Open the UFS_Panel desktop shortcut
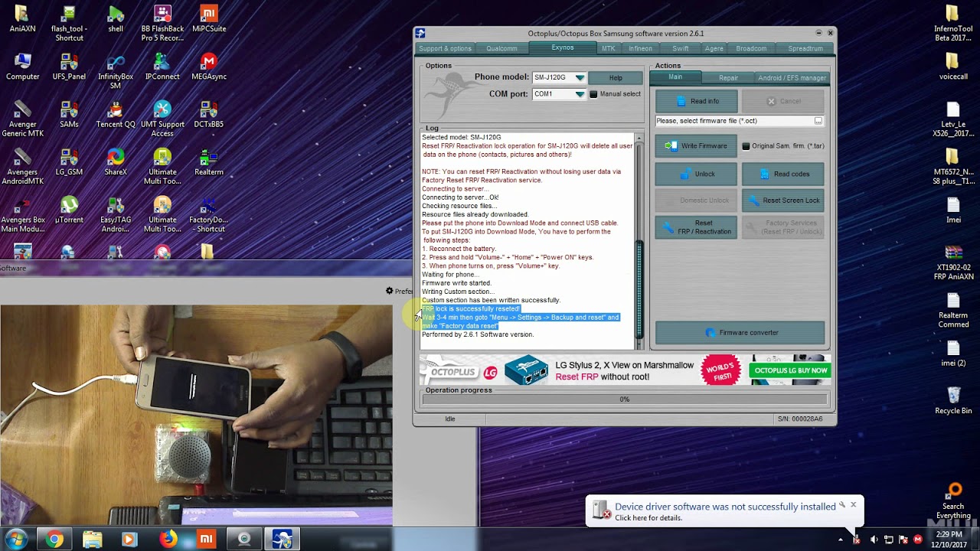 tap(69, 67)
